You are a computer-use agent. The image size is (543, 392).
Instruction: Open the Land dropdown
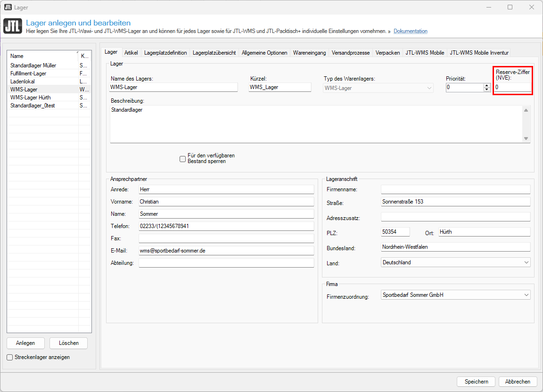click(x=526, y=262)
